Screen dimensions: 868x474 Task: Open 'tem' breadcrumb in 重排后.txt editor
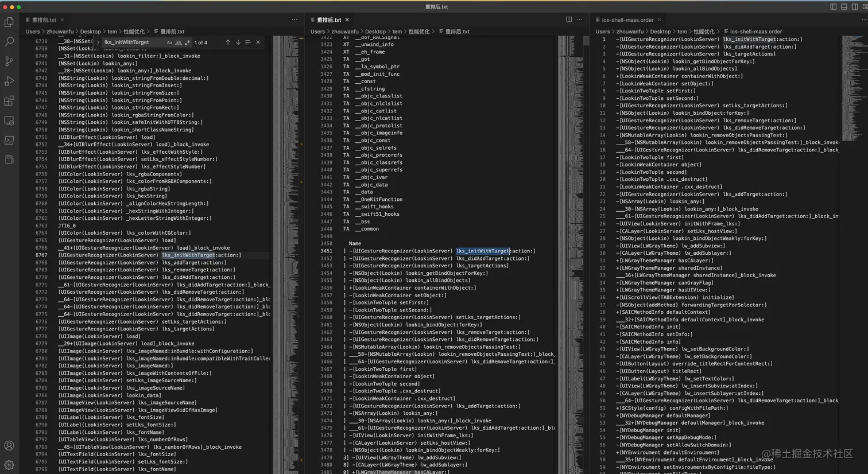(397, 32)
